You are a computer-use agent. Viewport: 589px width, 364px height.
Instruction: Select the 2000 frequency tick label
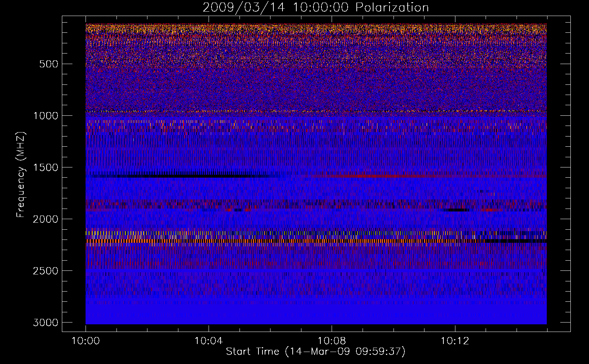[x=46, y=219]
